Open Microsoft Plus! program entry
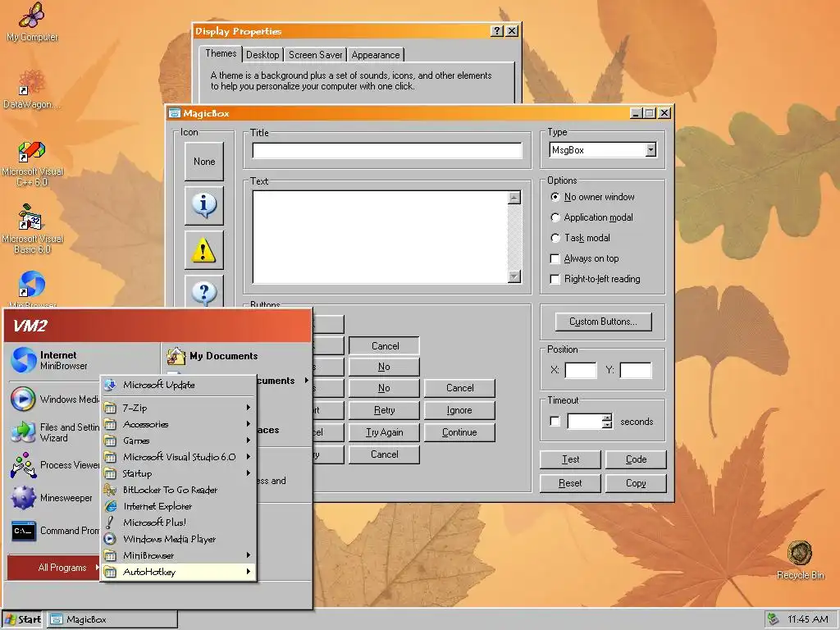Viewport: 840px width, 630px height. (178, 523)
